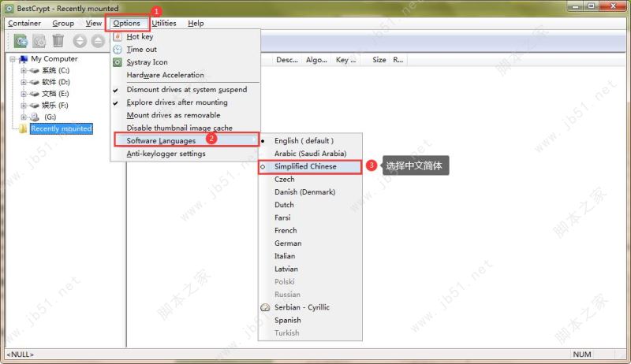The width and height of the screenshot is (631, 364).
Task: Select Recently mounted tree item
Action: 62,128
